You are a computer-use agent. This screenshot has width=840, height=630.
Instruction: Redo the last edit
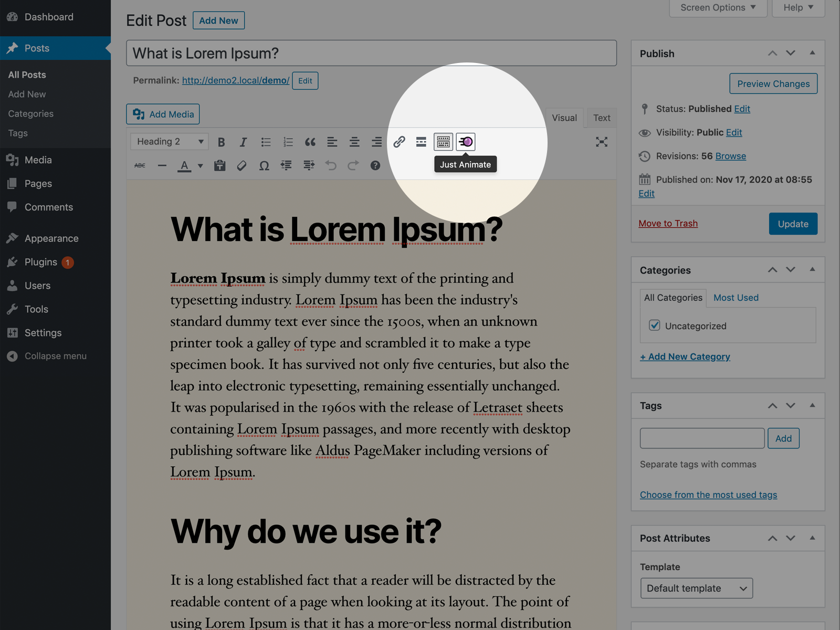point(353,165)
